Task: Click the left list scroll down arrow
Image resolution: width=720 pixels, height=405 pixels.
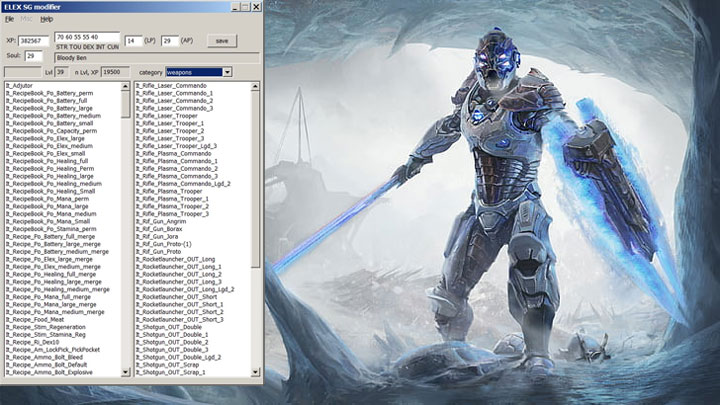Action: pyautogui.click(x=125, y=372)
